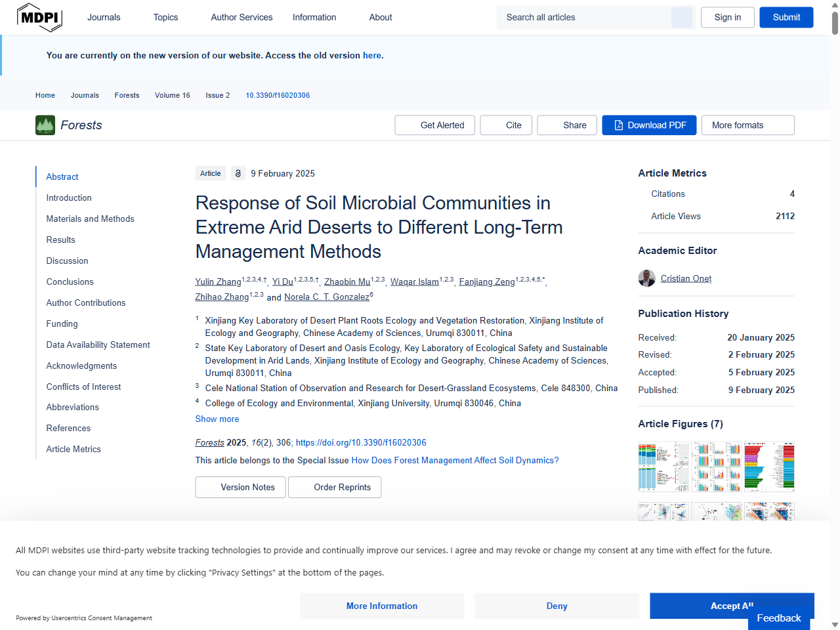
Task: Open the article DOI link
Action: pos(361,443)
